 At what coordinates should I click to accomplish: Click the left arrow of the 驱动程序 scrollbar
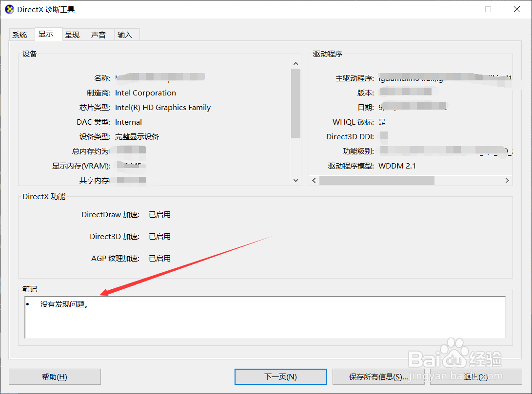pos(314,180)
